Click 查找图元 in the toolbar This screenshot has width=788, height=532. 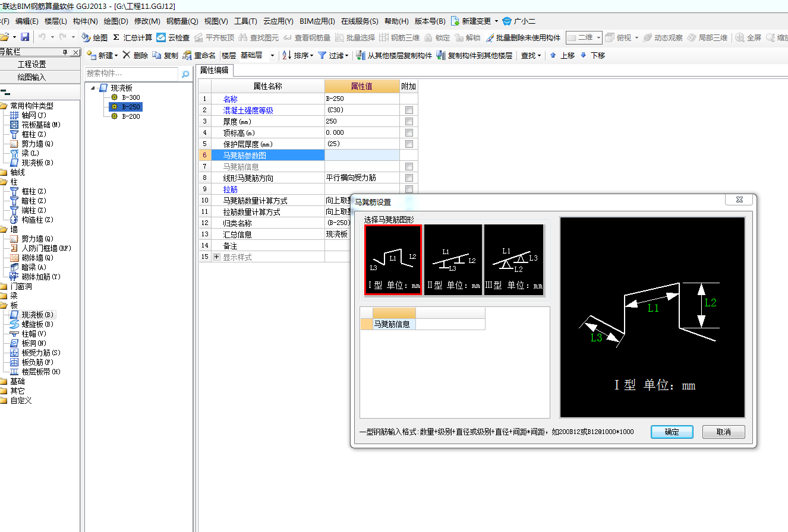tap(259, 37)
